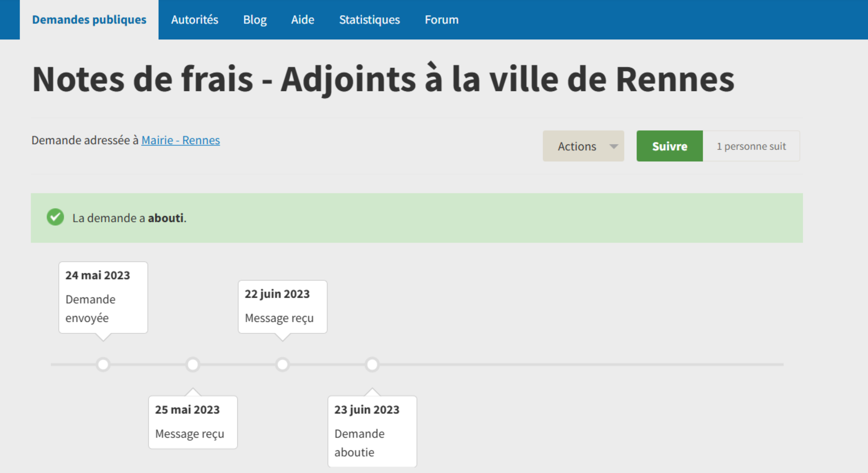Open the Statistiques navigation item
Viewport: 868px width, 473px height.
(x=369, y=20)
